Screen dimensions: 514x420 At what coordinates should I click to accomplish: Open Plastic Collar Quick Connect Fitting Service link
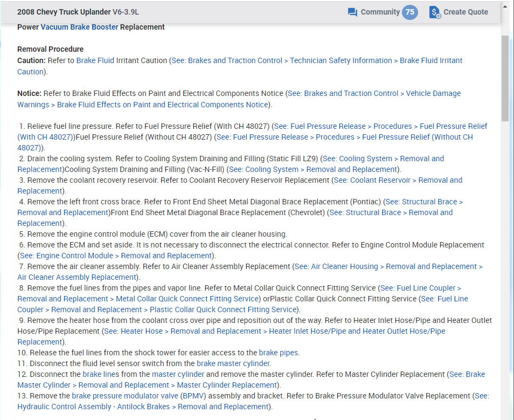point(223,310)
